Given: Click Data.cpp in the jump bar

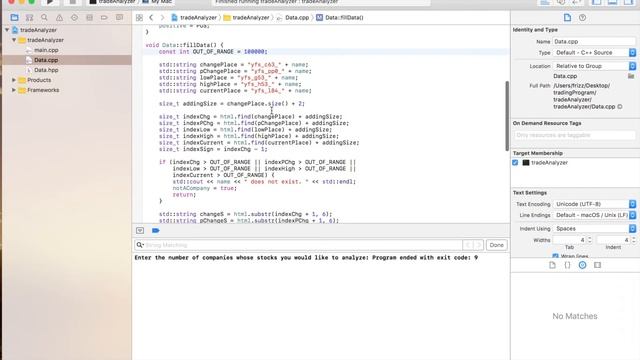Looking at the screenshot, I should coord(293,18).
